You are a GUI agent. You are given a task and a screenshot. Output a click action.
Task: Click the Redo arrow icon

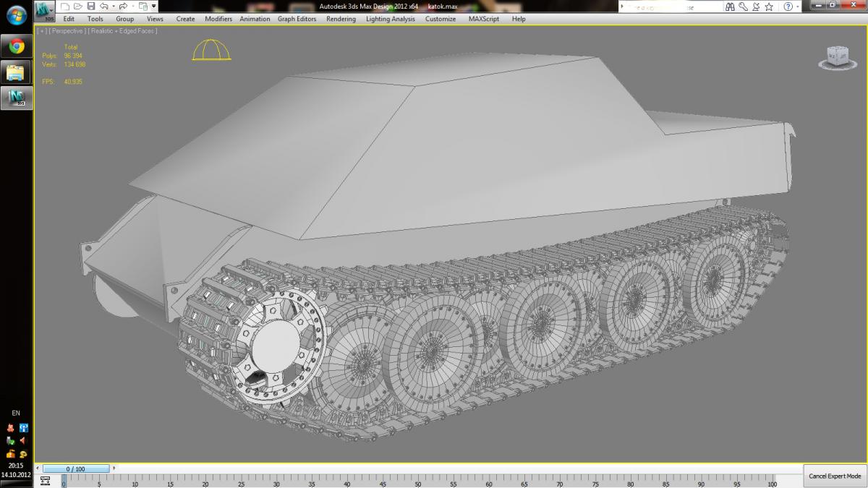123,7
